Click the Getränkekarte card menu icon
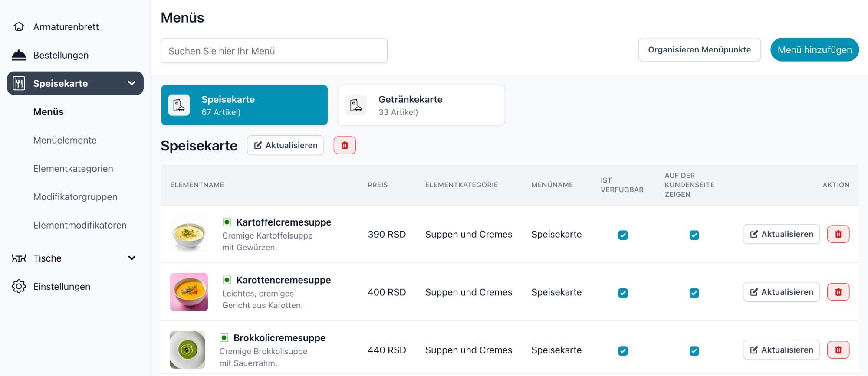Viewport: 868px width, 376px height. click(x=356, y=105)
